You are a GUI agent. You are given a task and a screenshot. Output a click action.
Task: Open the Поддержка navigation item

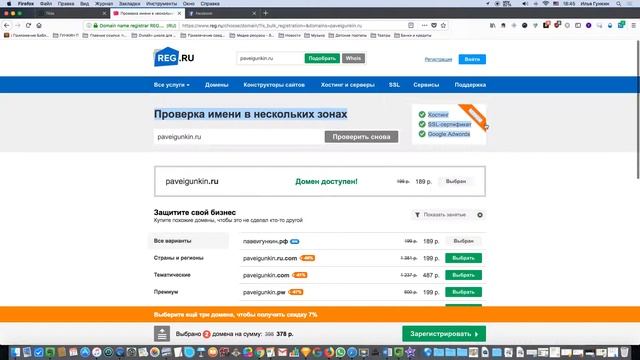pyautogui.click(x=470, y=85)
